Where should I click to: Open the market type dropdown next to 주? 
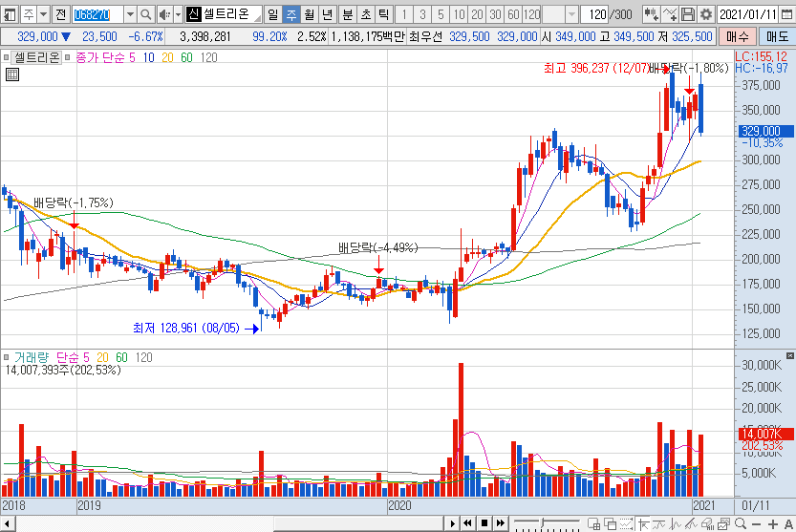[44, 14]
